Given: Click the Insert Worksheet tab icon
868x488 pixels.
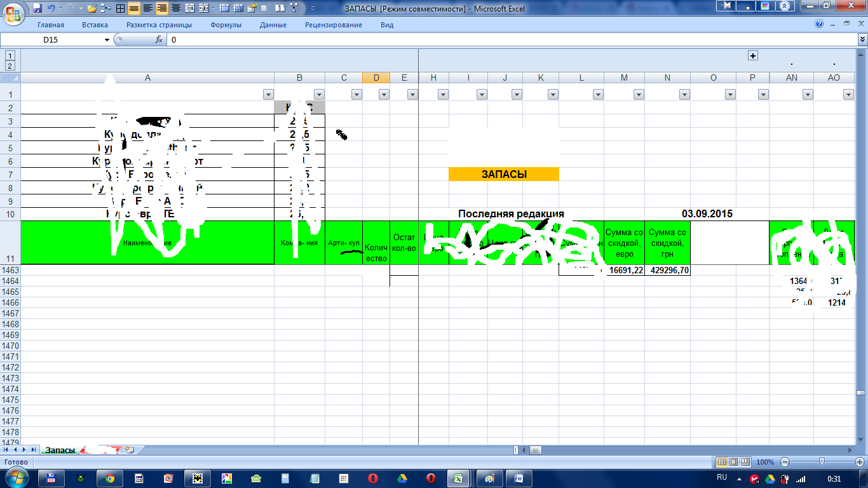Looking at the screenshot, I should click(130, 450).
